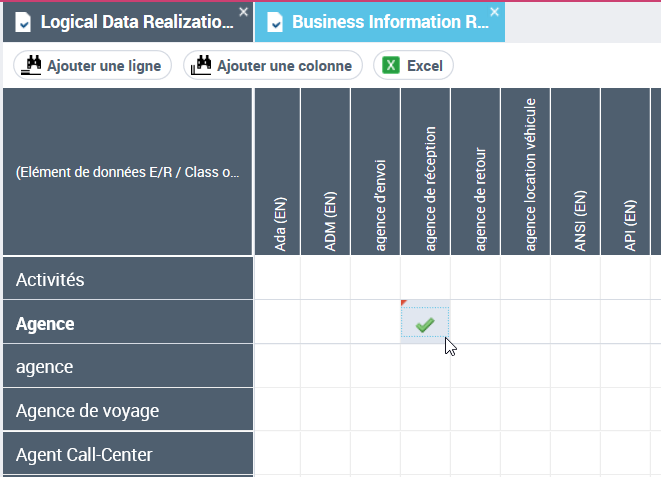Click binoculars icon on Ajouter une ligne

pyautogui.click(x=31, y=66)
